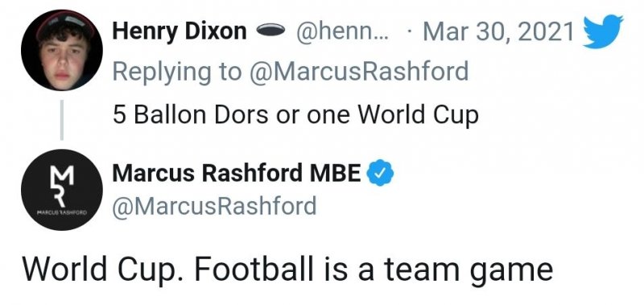Open Henry Dixon's profile photo
644x305 pixels.
62,50
